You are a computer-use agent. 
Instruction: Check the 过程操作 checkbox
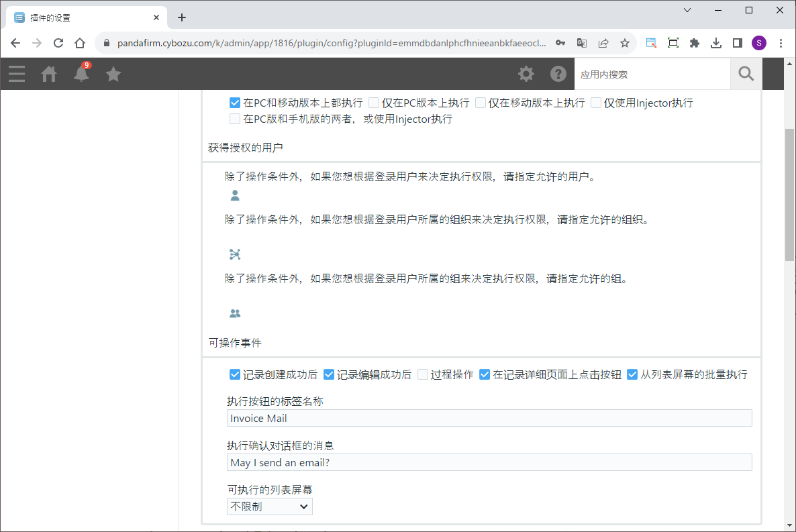(x=423, y=374)
